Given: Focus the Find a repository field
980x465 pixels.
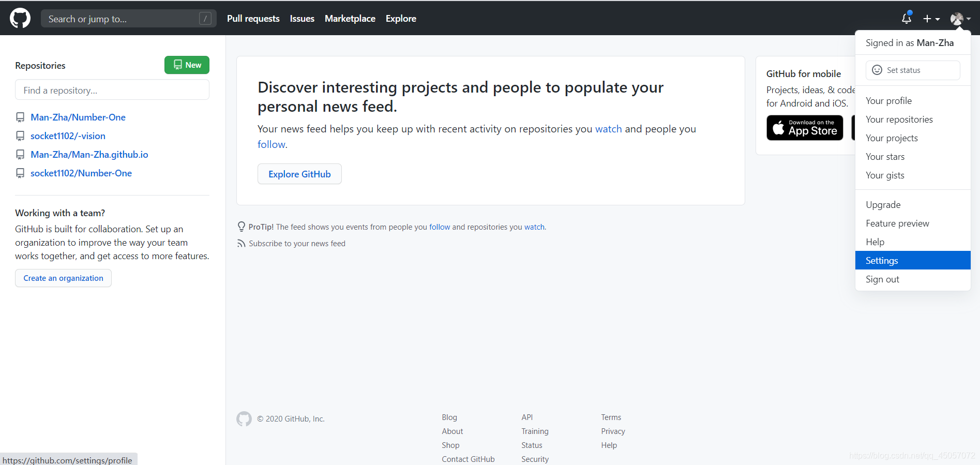Looking at the screenshot, I should pyautogui.click(x=112, y=89).
